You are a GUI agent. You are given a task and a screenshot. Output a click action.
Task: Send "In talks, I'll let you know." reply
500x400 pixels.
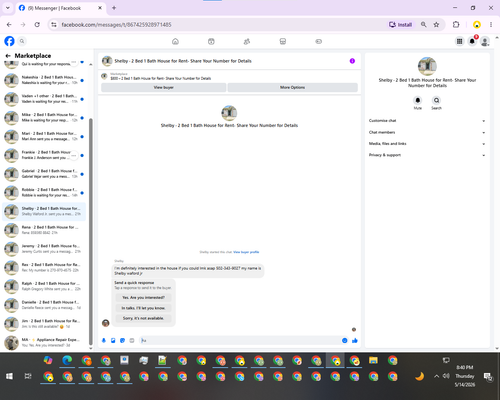pos(143,308)
